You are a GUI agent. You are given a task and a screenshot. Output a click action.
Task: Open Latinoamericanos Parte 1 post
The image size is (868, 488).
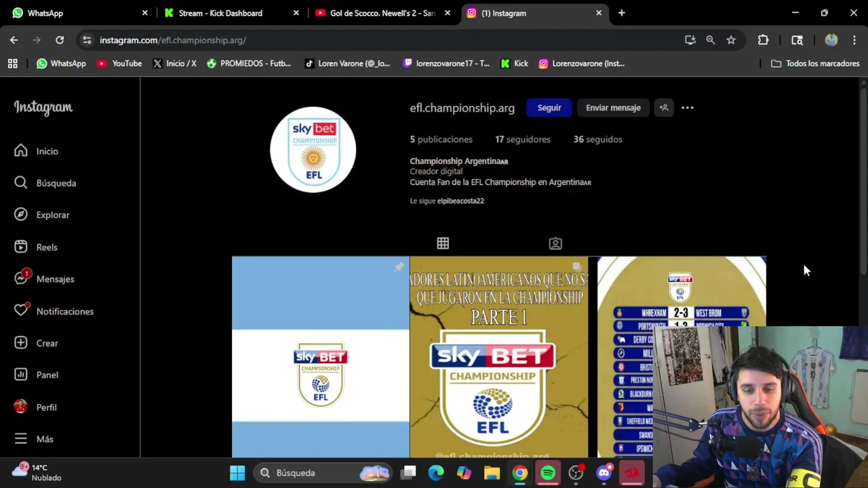coord(499,357)
